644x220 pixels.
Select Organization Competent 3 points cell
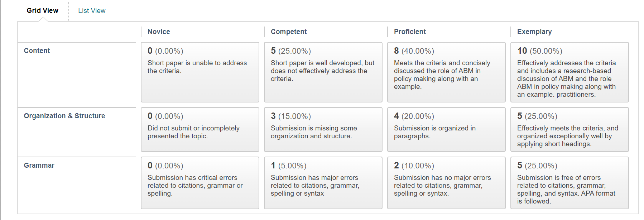tap(323, 130)
